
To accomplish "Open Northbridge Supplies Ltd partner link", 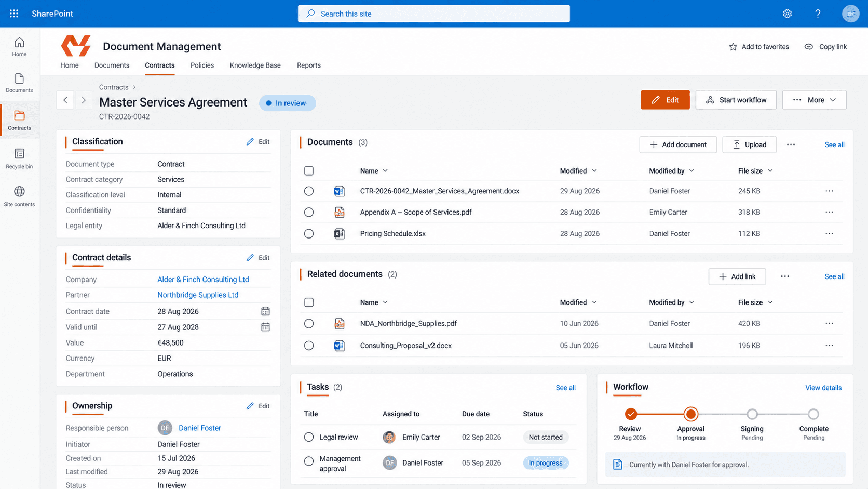I will point(198,295).
